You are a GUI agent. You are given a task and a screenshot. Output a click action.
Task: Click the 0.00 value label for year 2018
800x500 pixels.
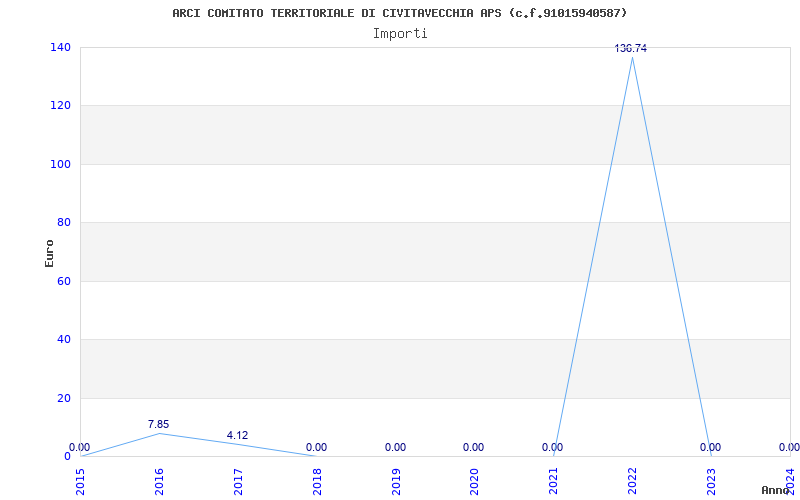[x=316, y=447]
